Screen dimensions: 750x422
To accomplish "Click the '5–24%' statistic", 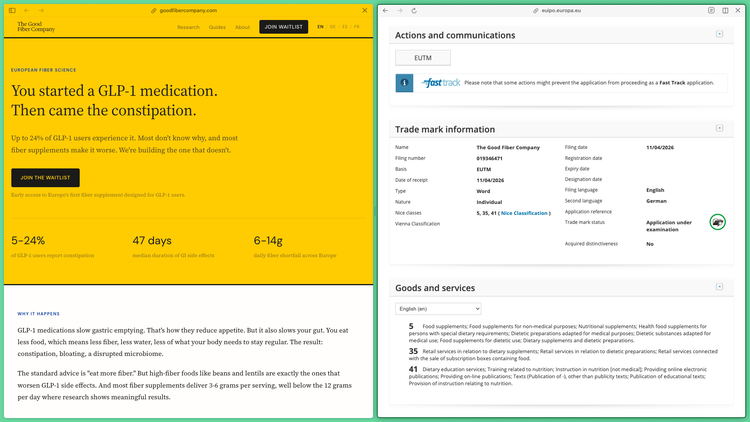I will tap(28, 241).
